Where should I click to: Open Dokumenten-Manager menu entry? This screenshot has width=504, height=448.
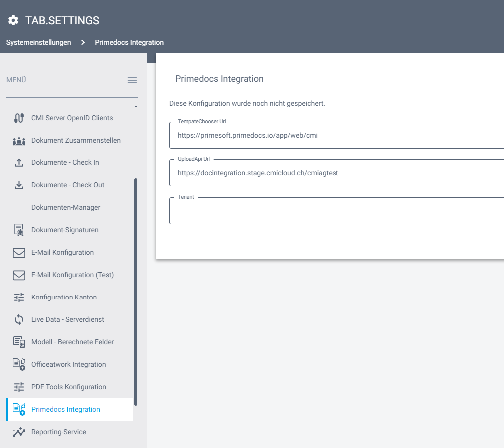point(70,208)
